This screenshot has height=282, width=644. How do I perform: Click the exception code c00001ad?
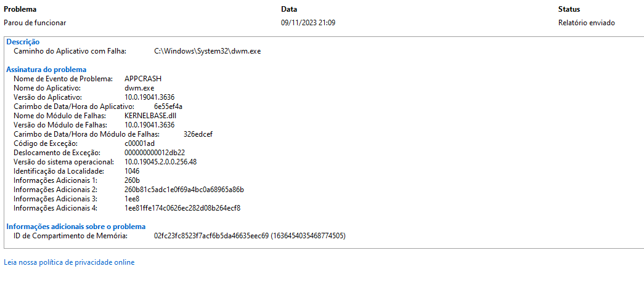pos(140,143)
